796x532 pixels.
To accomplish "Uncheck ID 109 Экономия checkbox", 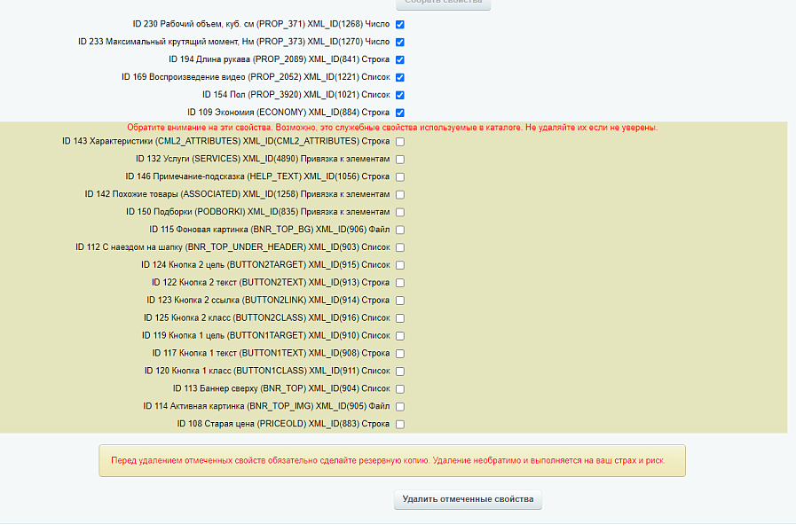I will 400,113.
